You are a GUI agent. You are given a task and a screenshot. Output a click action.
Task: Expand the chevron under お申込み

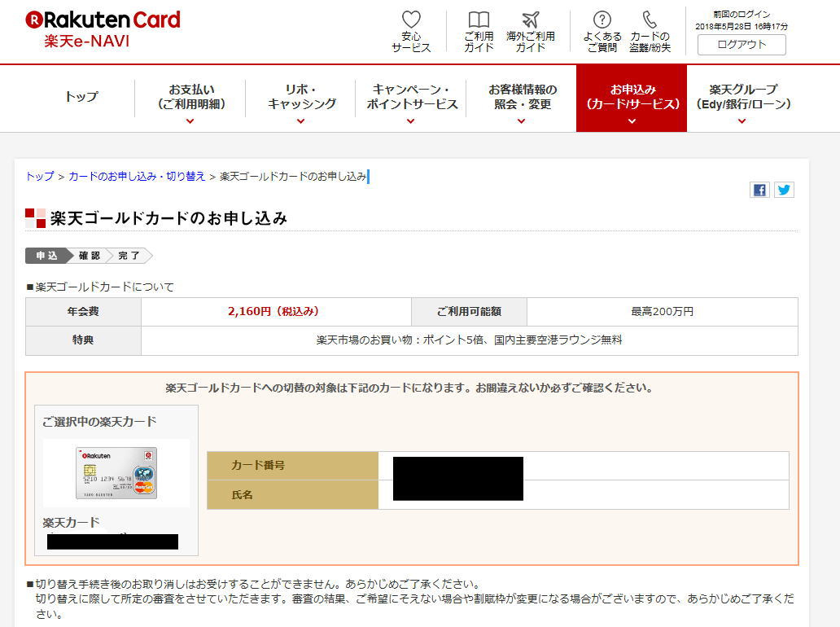[632, 121]
